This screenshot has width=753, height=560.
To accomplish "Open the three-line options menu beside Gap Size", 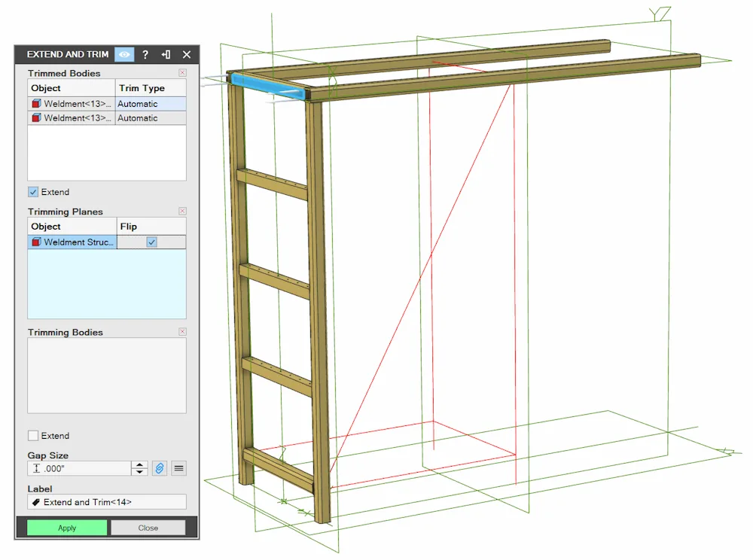I will [x=178, y=468].
